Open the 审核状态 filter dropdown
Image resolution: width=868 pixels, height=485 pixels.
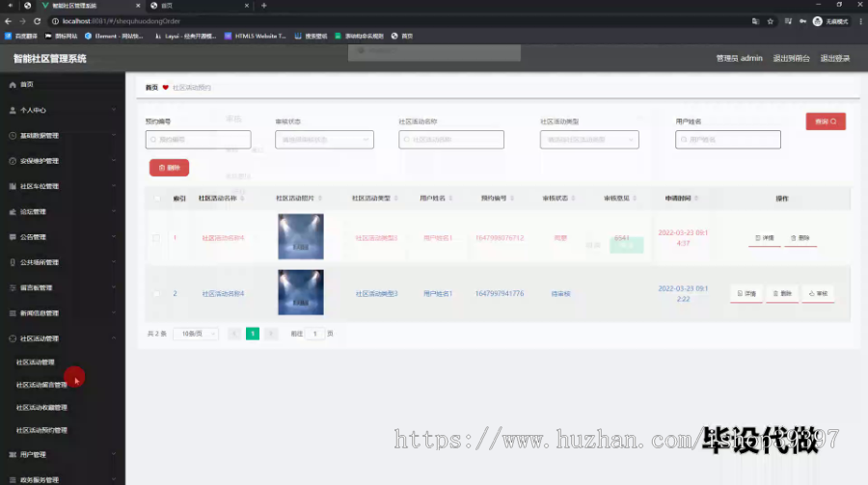(324, 140)
